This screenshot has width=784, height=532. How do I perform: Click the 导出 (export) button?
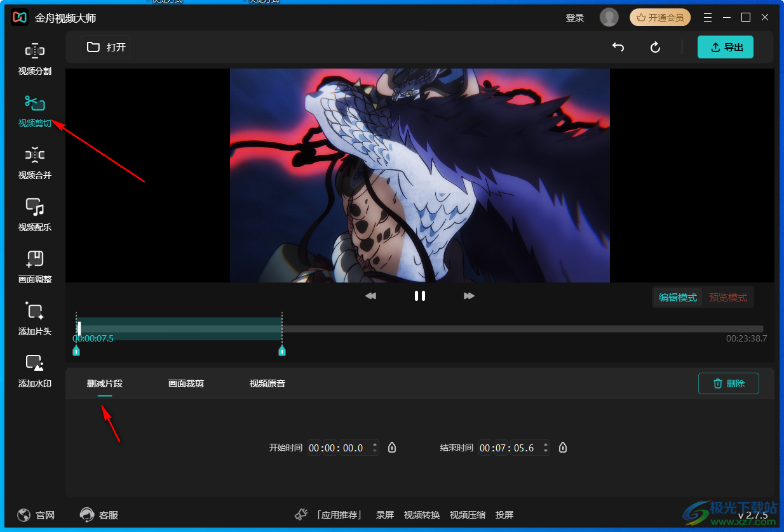(726, 47)
